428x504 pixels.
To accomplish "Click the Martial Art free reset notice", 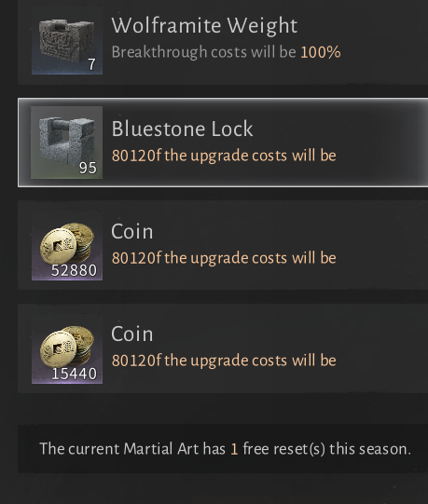I will (x=226, y=449).
